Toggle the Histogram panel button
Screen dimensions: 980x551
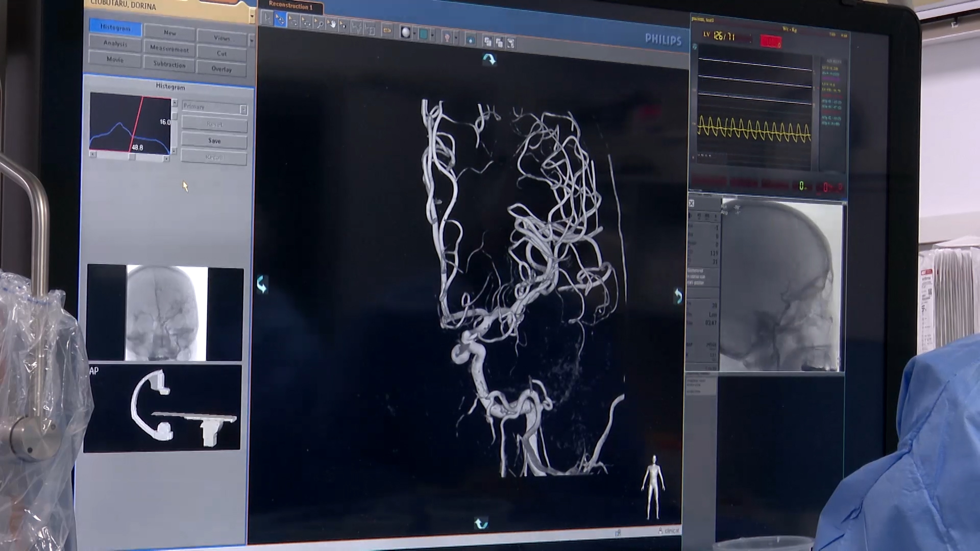coord(115,27)
